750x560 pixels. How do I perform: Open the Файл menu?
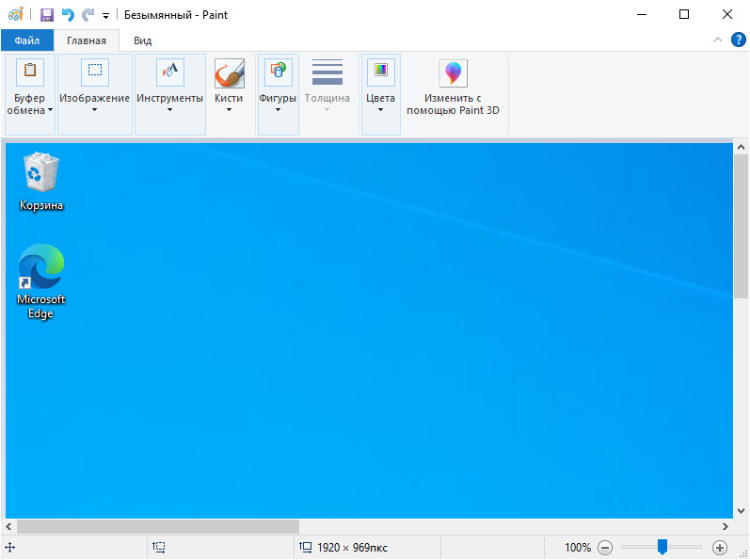coord(26,40)
